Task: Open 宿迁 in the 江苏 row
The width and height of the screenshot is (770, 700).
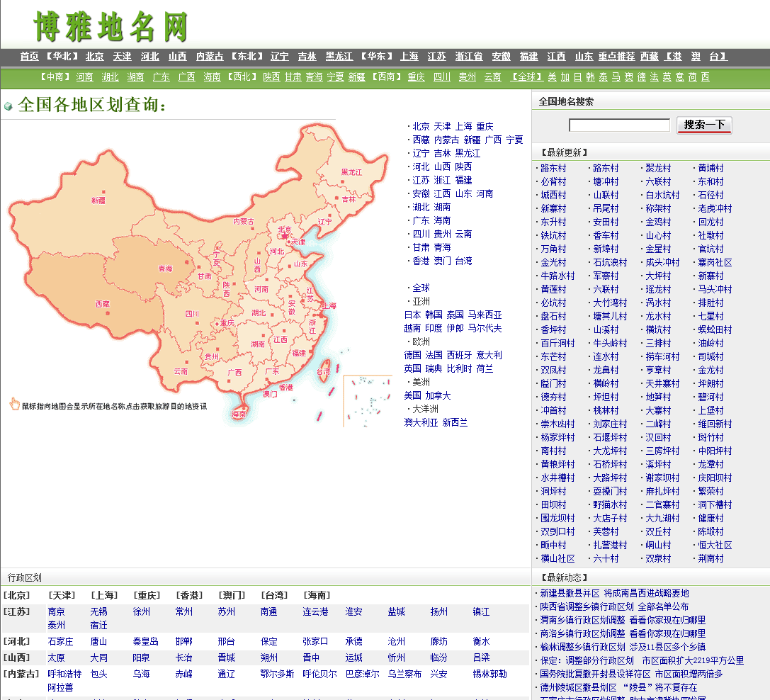Action: 98,626
